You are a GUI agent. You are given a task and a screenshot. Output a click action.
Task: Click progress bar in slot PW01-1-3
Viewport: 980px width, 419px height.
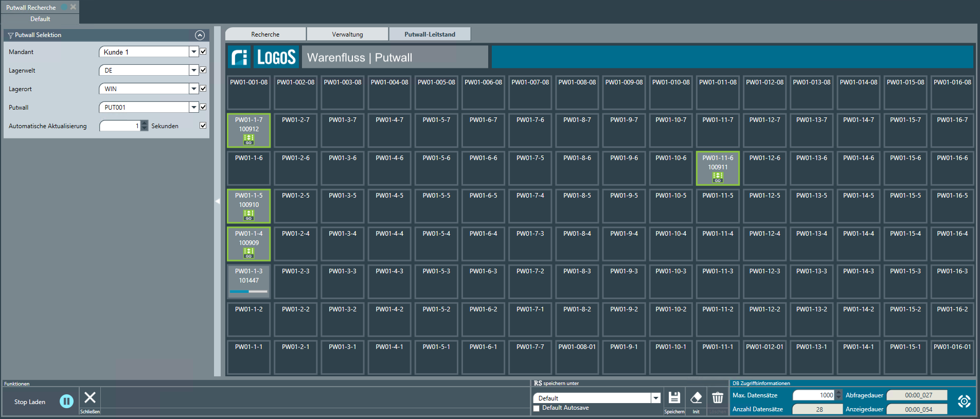pos(248,292)
